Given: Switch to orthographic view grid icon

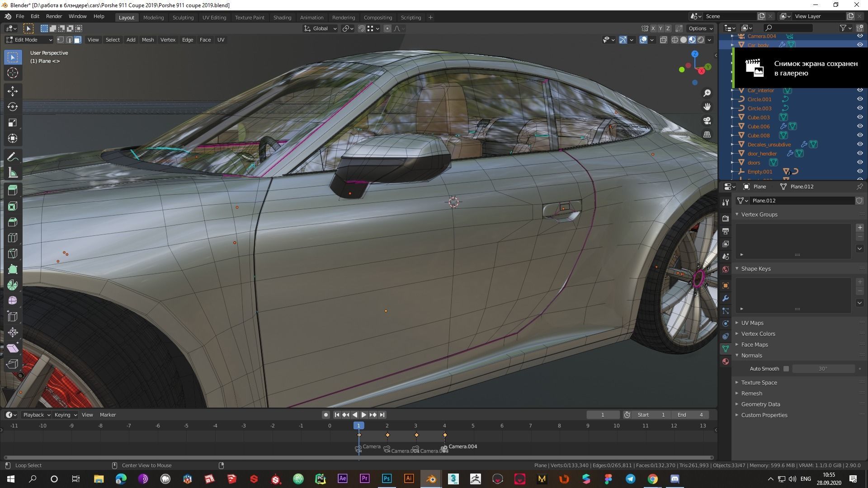Looking at the screenshot, I should tap(707, 135).
